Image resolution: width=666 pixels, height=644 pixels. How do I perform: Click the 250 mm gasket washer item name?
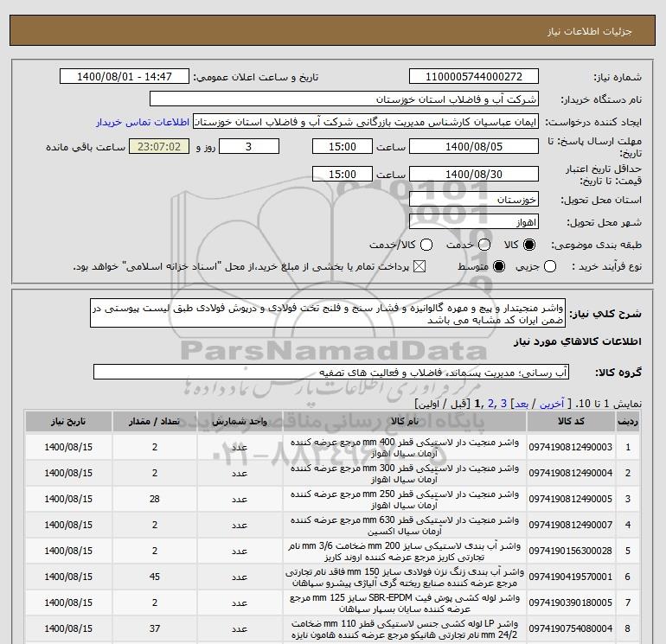point(405,500)
